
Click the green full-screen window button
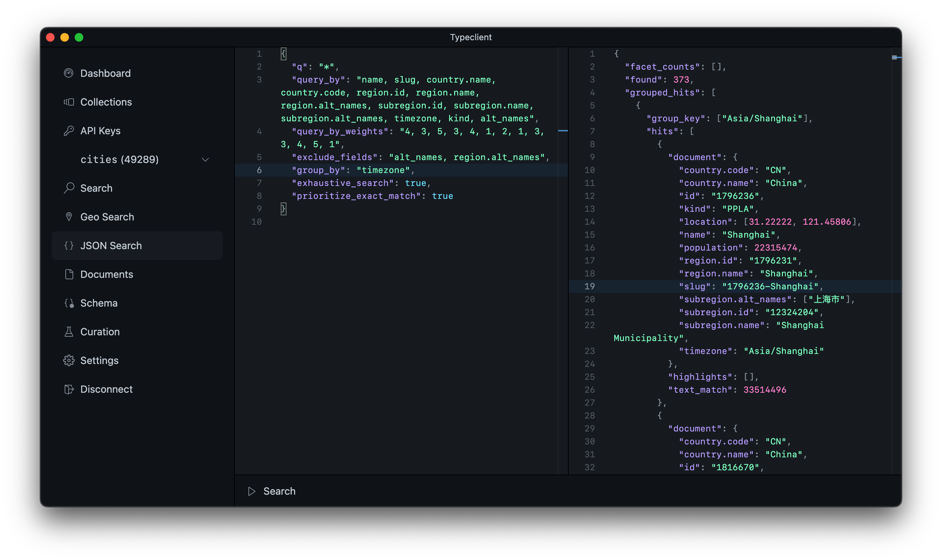79,37
